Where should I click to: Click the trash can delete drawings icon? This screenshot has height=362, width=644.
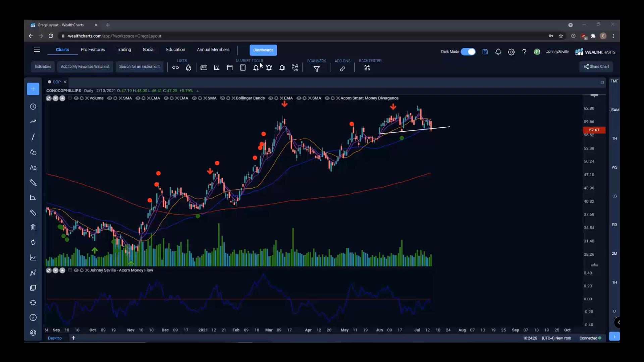pos(33,227)
